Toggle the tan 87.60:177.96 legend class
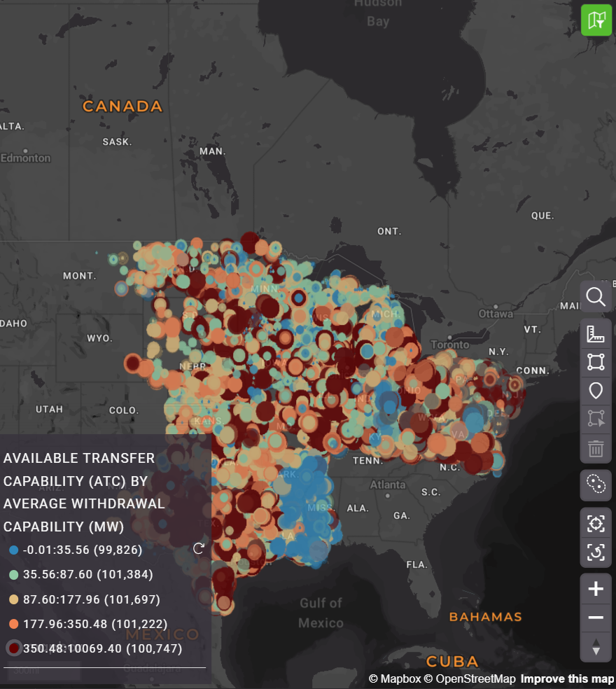Viewport: 616px width, 689px height. (13, 599)
